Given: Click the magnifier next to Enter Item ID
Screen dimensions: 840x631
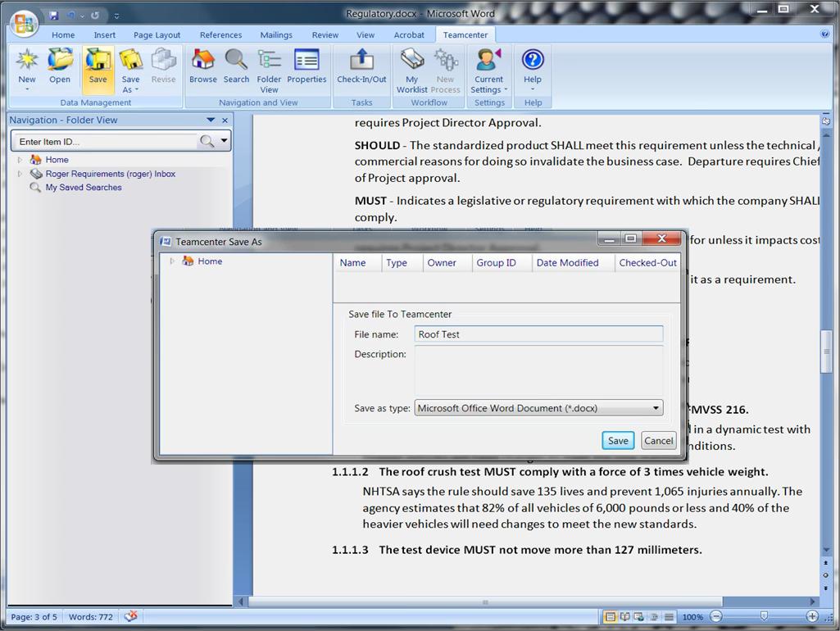Looking at the screenshot, I should (207, 142).
